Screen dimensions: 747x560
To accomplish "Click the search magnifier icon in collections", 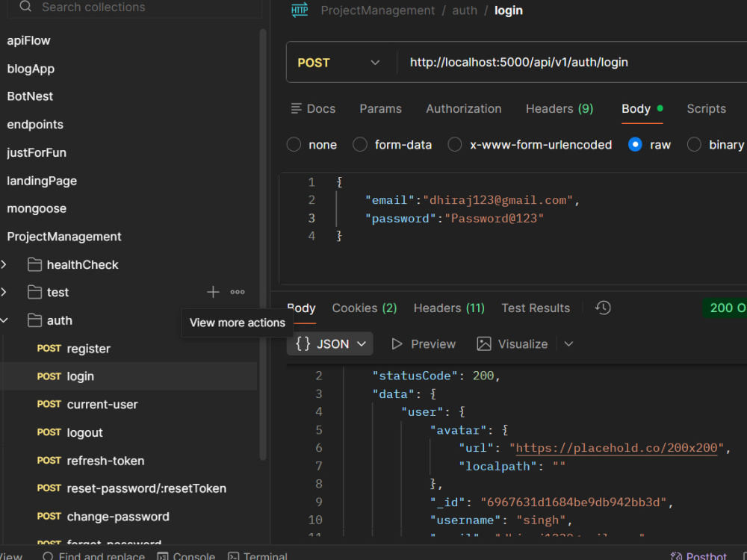I will [x=25, y=7].
